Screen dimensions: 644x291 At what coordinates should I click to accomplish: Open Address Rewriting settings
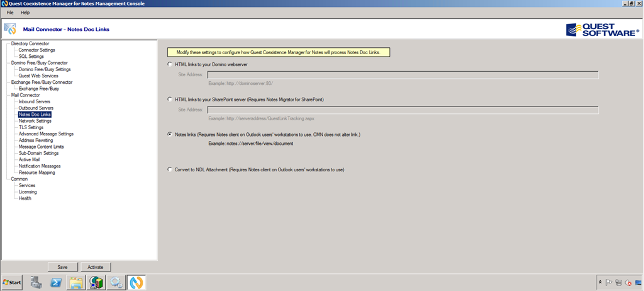pyautogui.click(x=36, y=140)
